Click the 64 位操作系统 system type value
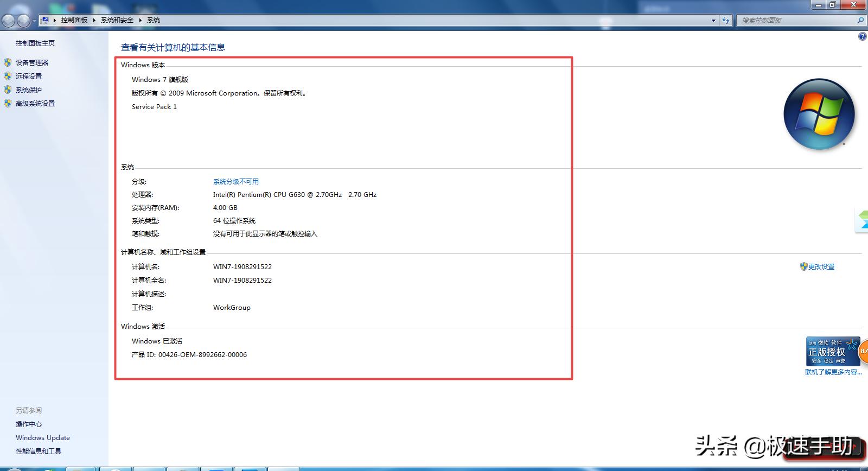Viewport: 868px width, 471px height. tap(234, 221)
